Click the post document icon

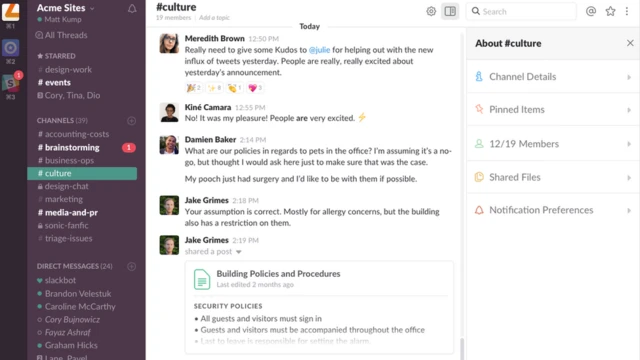pyautogui.click(x=202, y=279)
